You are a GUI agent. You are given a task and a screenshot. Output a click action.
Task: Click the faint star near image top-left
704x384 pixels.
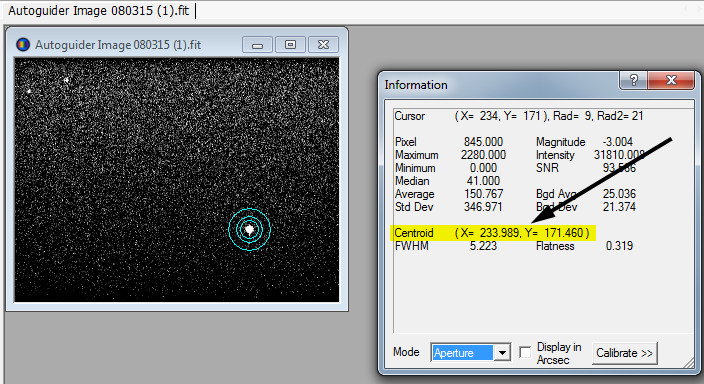66,80
